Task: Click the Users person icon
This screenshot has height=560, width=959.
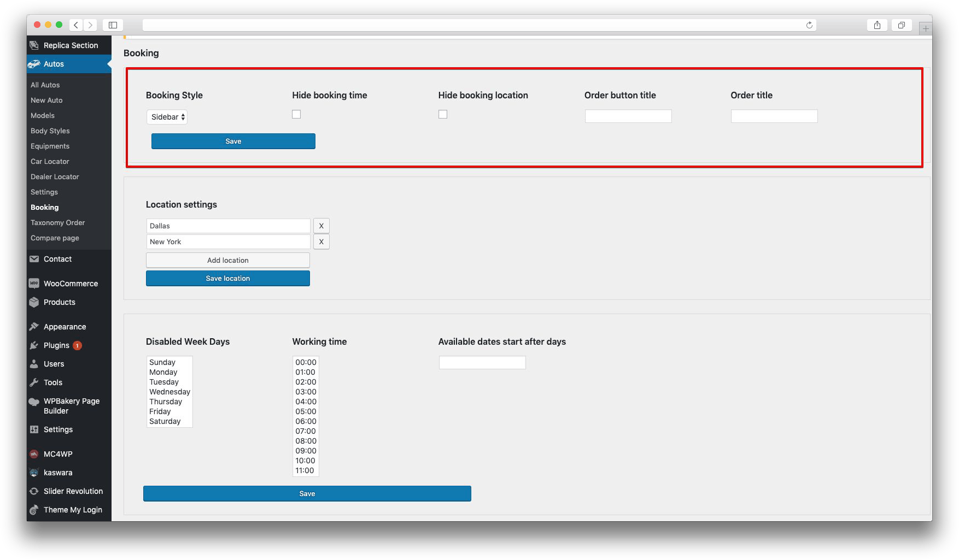Action: tap(34, 364)
